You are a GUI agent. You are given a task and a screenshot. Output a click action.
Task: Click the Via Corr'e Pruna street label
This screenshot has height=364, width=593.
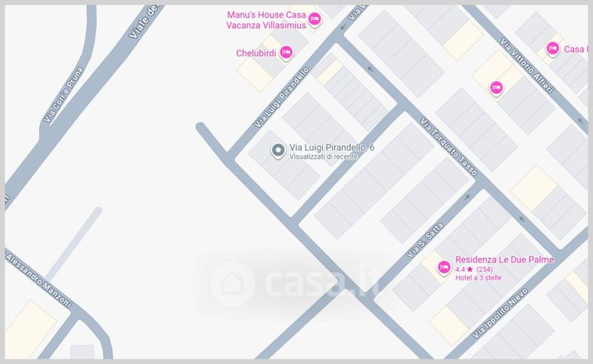click(x=63, y=95)
